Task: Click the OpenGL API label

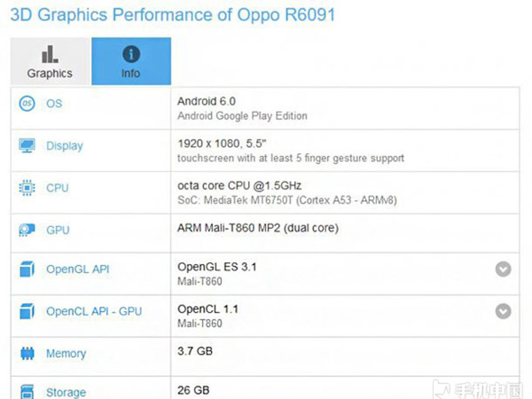Action: tap(78, 270)
